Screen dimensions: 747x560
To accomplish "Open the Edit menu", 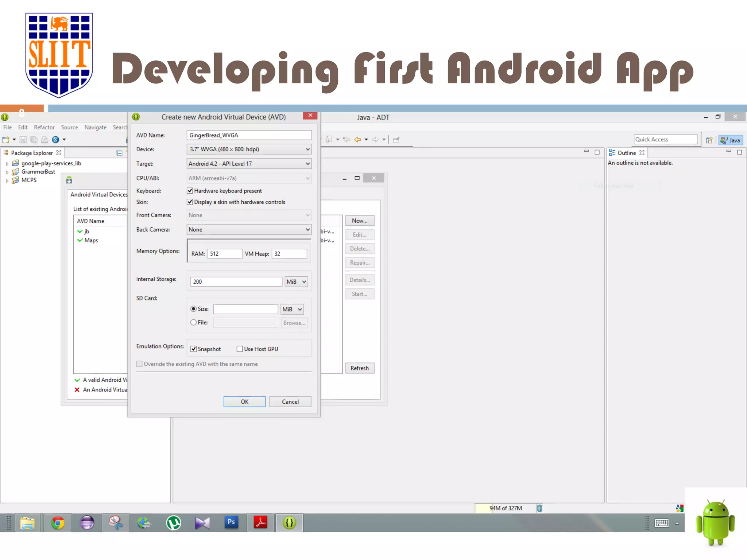I will 23,127.
